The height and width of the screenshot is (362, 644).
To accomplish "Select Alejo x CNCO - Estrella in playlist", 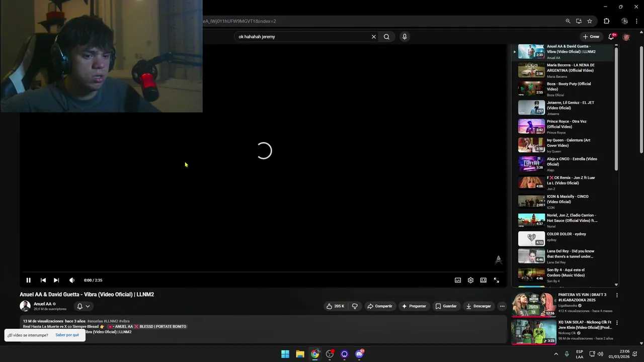I will click(562, 164).
